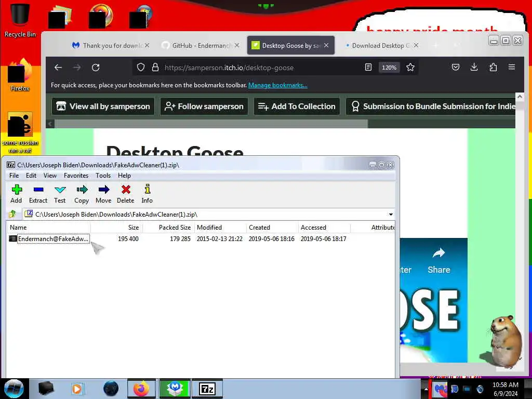Click scroll-up arrow of Firefox page scrollbar
This screenshot has width=532, height=399.
point(520,97)
